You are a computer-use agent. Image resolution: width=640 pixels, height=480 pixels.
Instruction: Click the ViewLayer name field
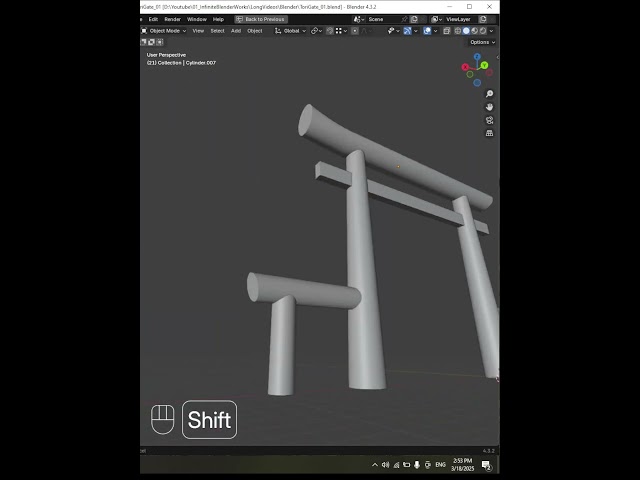click(460, 19)
